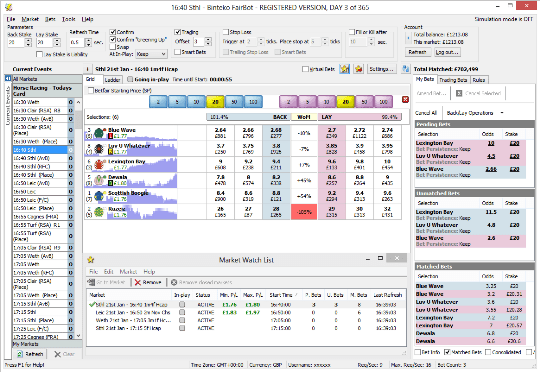Enable Smart Bets checkbox under Trading
Viewport: 540px width, 372px height.
pos(178,52)
